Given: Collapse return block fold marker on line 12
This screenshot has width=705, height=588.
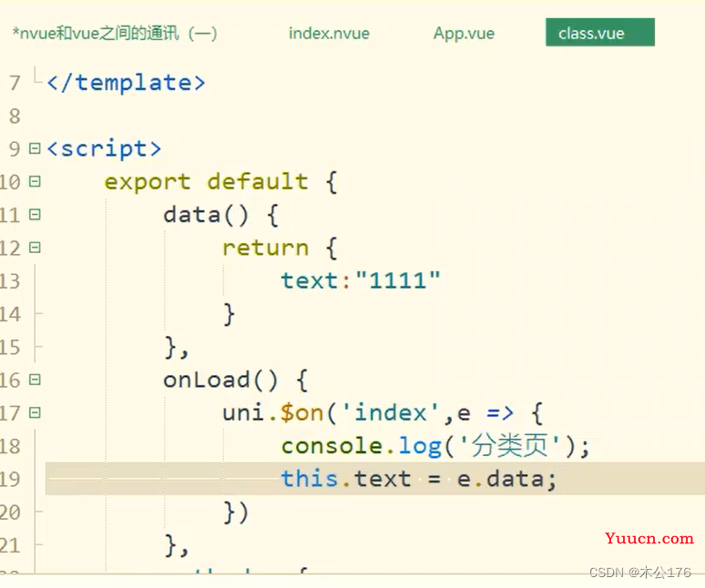Looking at the screenshot, I should (35, 248).
